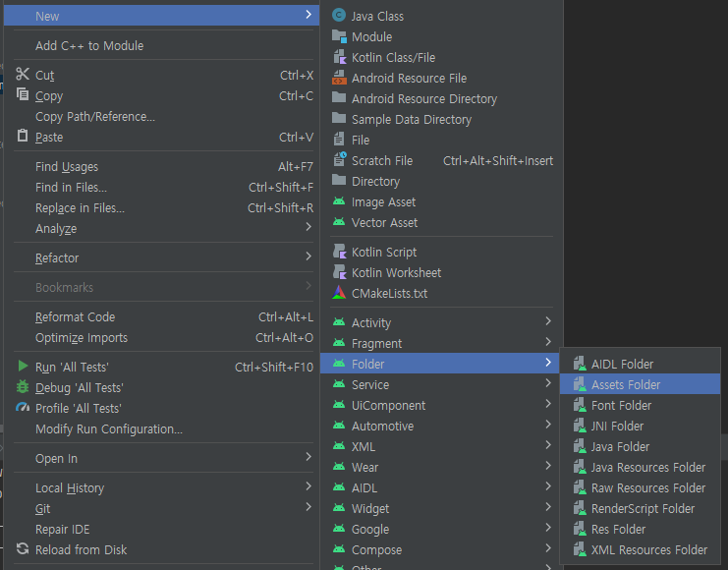Click the Copy icon
This screenshot has height=570, width=728.
(23, 94)
